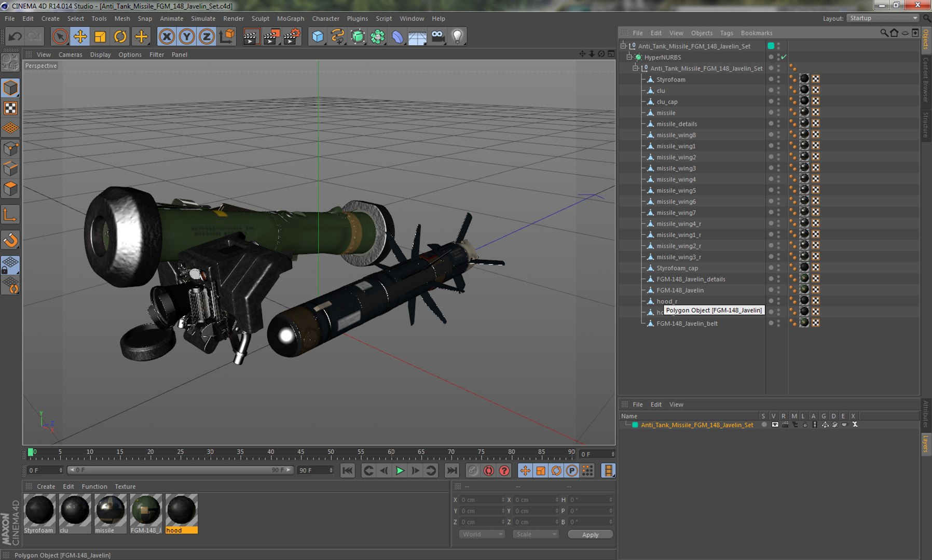Screen dimensions: 932x560
Task: Click the record active objects button
Action: coord(473,470)
